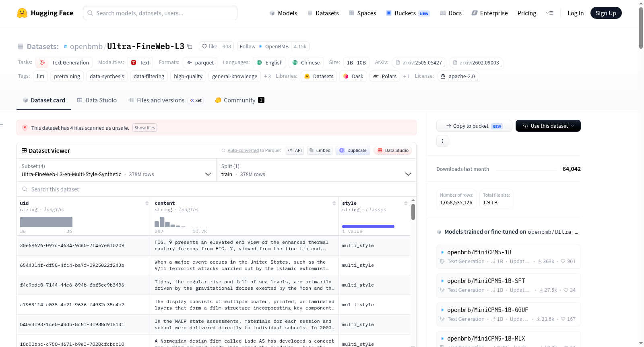Open the dataset viewer API button
The image size is (644, 347).
click(295, 150)
